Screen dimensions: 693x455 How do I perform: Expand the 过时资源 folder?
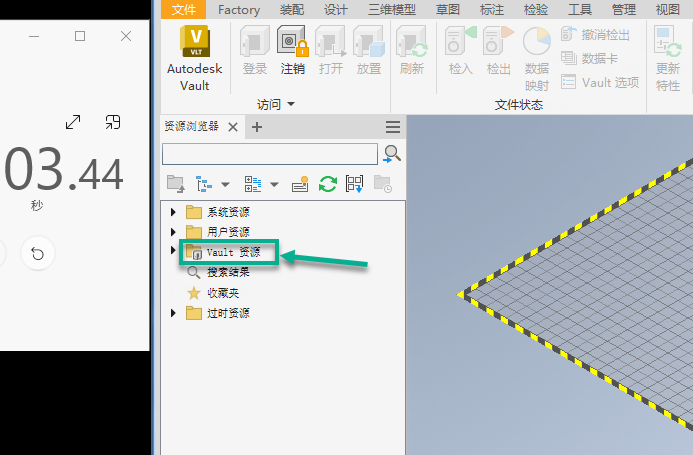[x=173, y=313]
